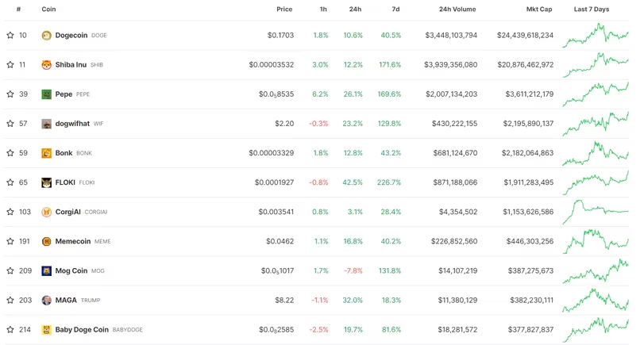The width and height of the screenshot is (644, 345).
Task: Star the MAGA coin as favorite
Action: click(x=10, y=300)
